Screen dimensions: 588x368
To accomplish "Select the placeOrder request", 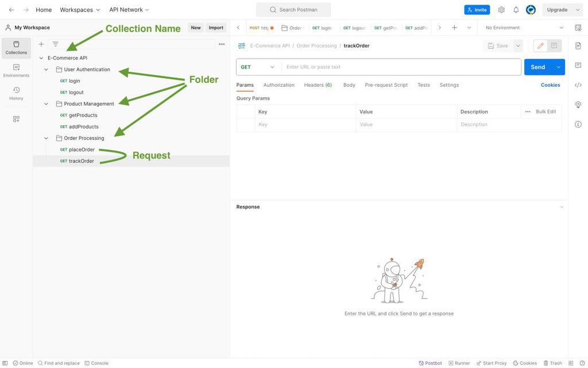I will click(82, 150).
